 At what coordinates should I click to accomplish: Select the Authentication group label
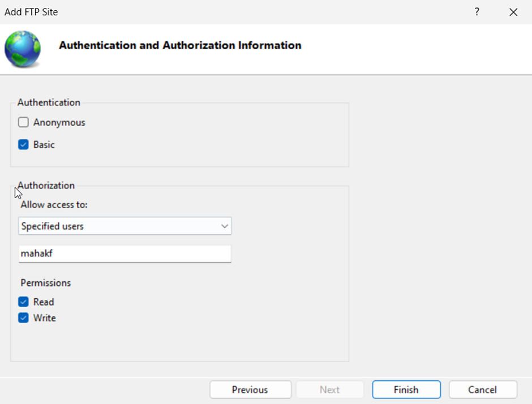coord(49,102)
